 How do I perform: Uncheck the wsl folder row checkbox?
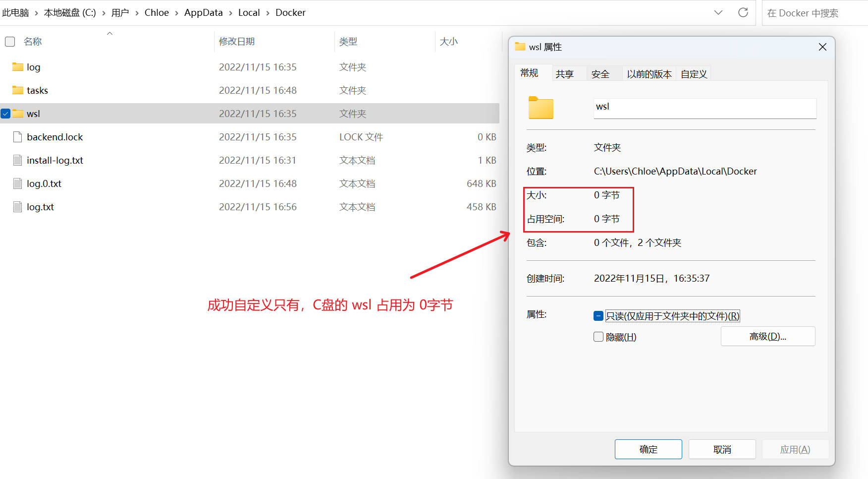click(x=6, y=114)
